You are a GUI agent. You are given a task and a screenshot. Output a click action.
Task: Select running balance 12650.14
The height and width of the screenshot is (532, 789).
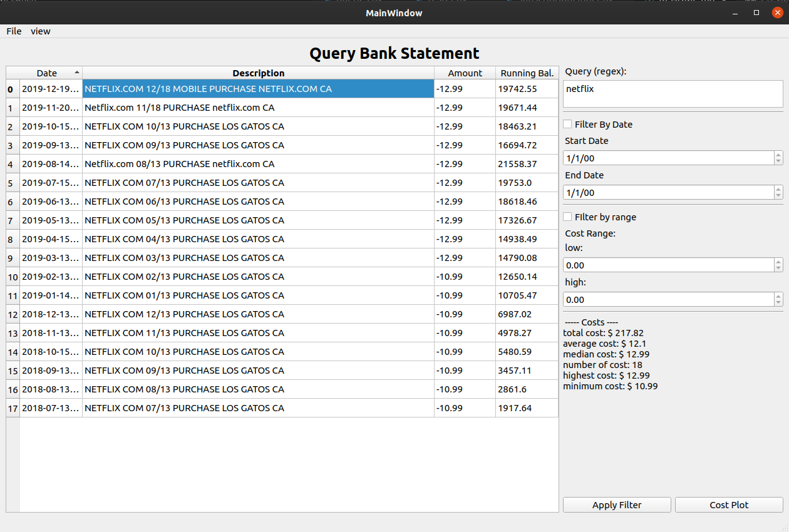pos(527,277)
